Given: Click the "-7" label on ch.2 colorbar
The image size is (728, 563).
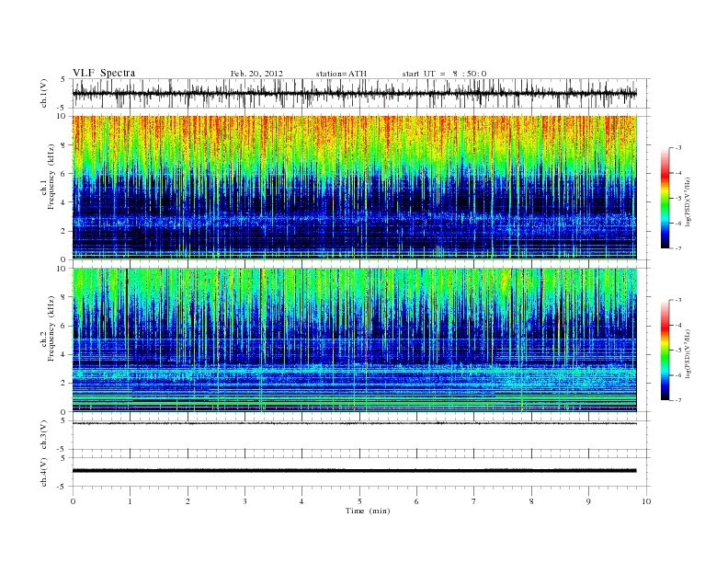Looking at the screenshot, I should click(678, 400).
